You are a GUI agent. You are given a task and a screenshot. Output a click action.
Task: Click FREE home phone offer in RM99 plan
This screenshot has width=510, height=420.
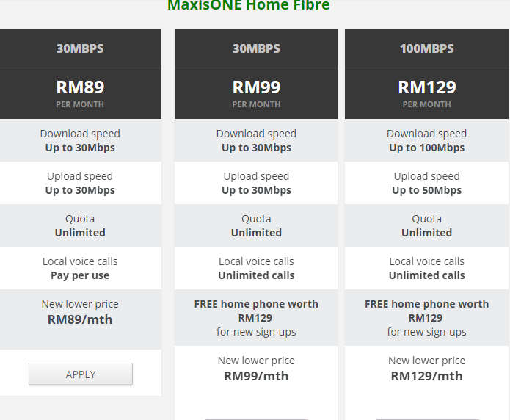pos(256,318)
